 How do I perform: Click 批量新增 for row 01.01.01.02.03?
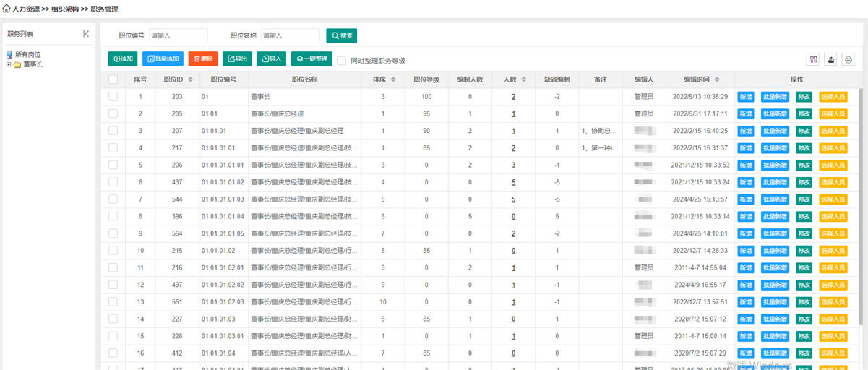pyautogui.click(x=775, y=301)
